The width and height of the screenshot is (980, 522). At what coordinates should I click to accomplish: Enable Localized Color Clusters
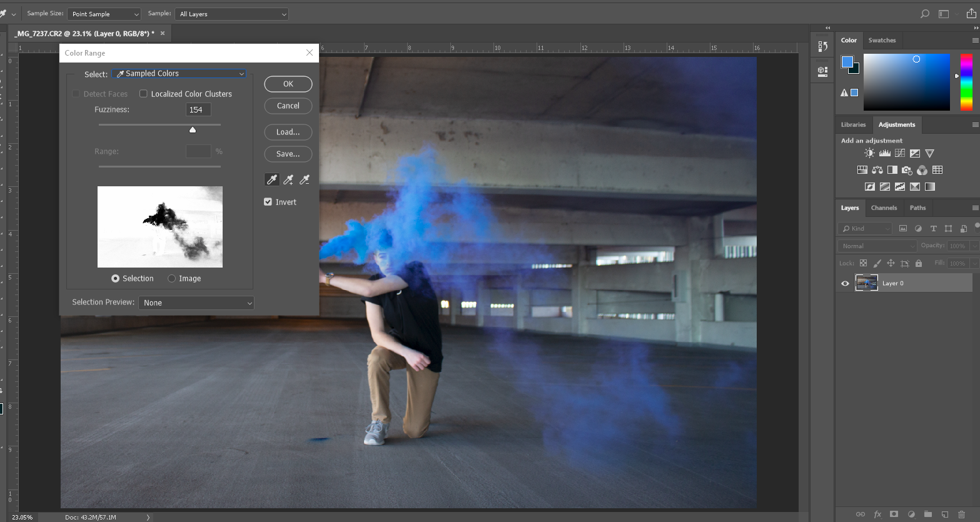point(144,94)
